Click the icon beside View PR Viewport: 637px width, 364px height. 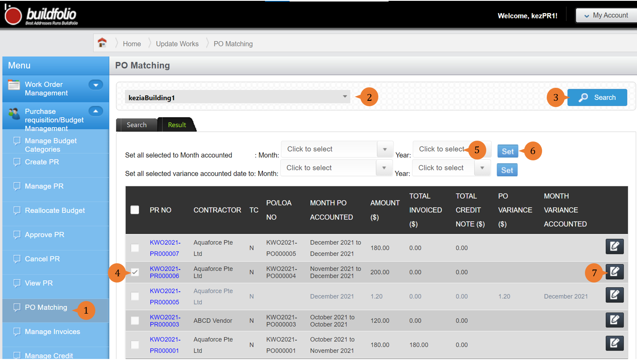tap(17, 283)
